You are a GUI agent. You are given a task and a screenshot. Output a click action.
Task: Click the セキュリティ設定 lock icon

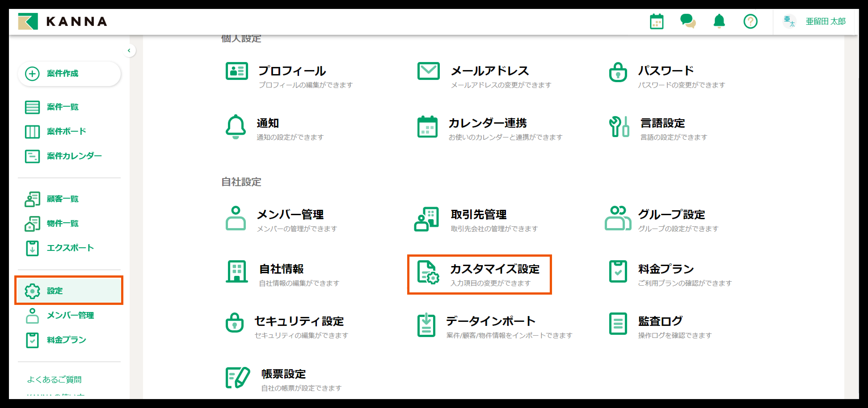point(234,323)
